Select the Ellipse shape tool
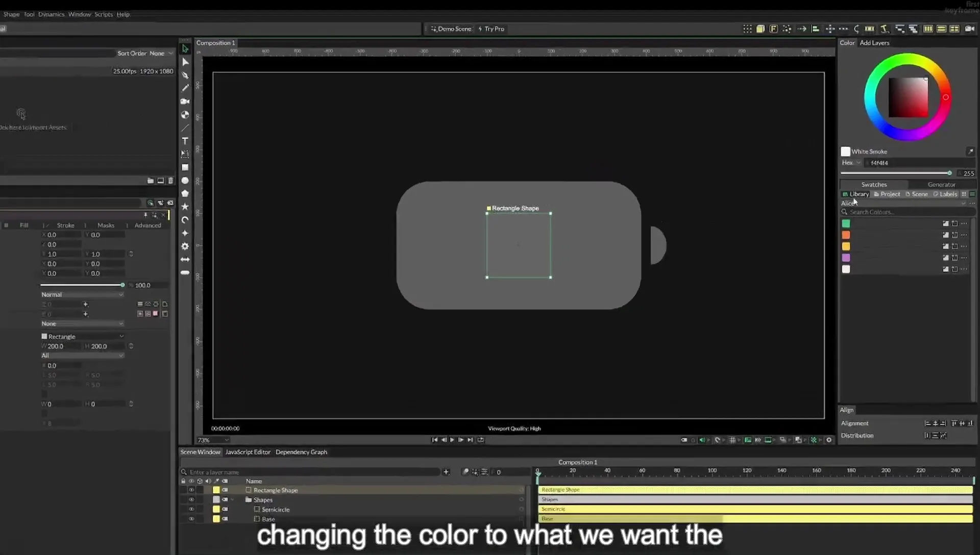This screenshot has height=555, width=980. (x=185, y=181)
